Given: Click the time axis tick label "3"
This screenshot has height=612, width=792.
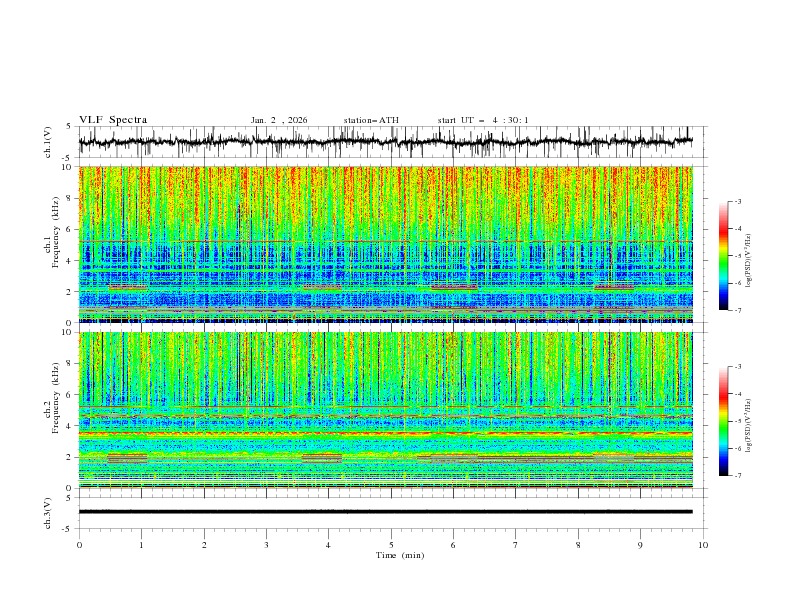Looking at the screenshot, I should pyautogui.click(x=266, y=545).
